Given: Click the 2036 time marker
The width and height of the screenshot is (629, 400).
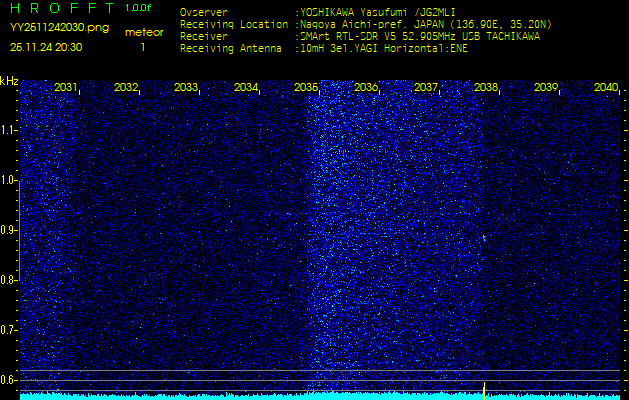Looking at the screenshot, I should (366, 87).
